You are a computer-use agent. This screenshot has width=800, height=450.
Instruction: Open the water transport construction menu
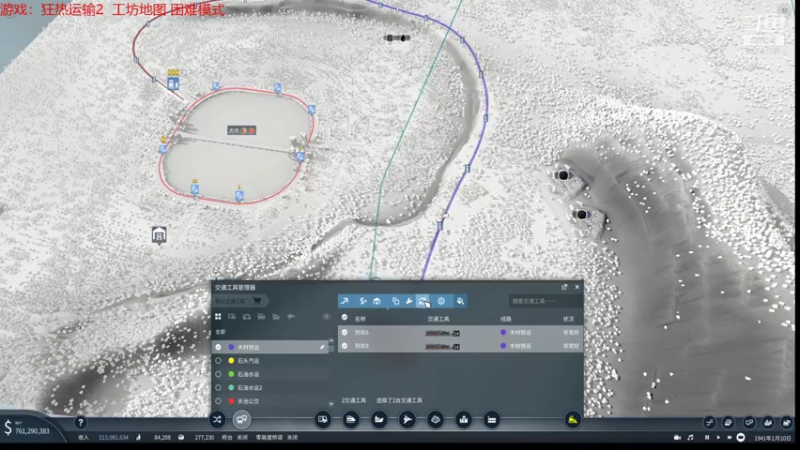tap(379, 420)
